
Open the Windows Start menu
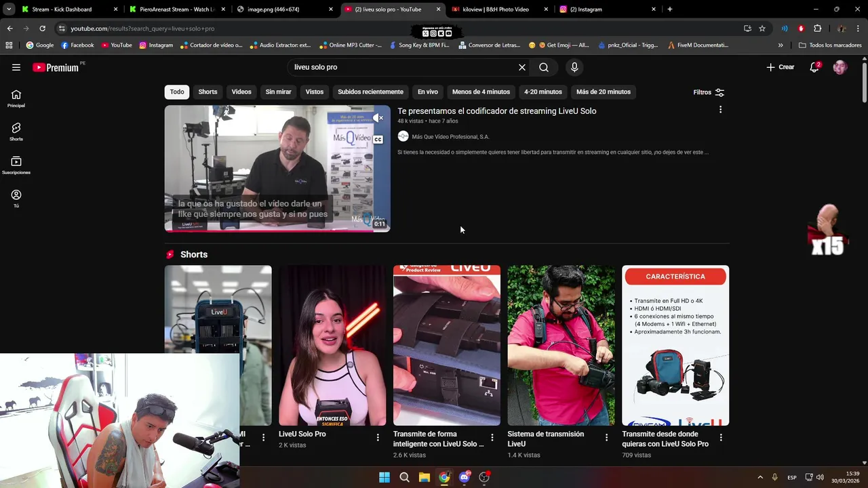pyautogui.click(x=384, y=477)
